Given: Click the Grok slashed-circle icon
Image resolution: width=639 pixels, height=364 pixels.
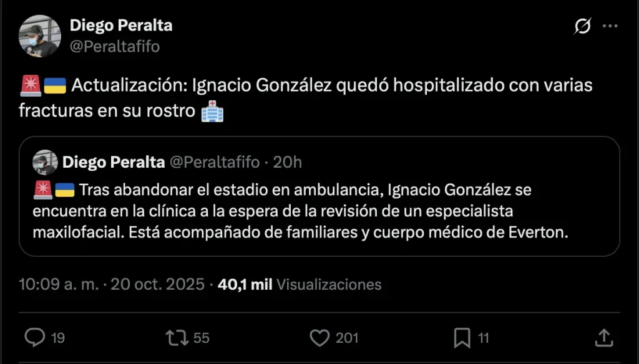Looking at the screenshot, I should 582,26.
